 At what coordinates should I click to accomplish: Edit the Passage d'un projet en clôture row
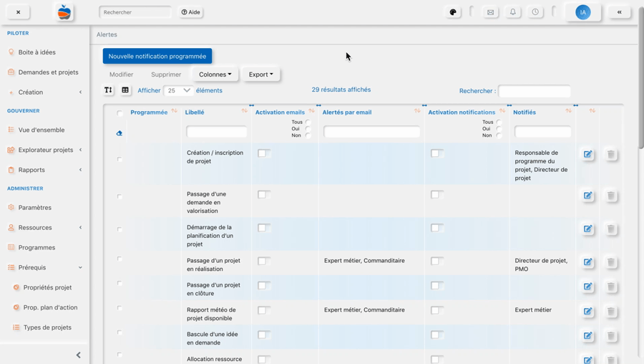(x=587, y=287)
